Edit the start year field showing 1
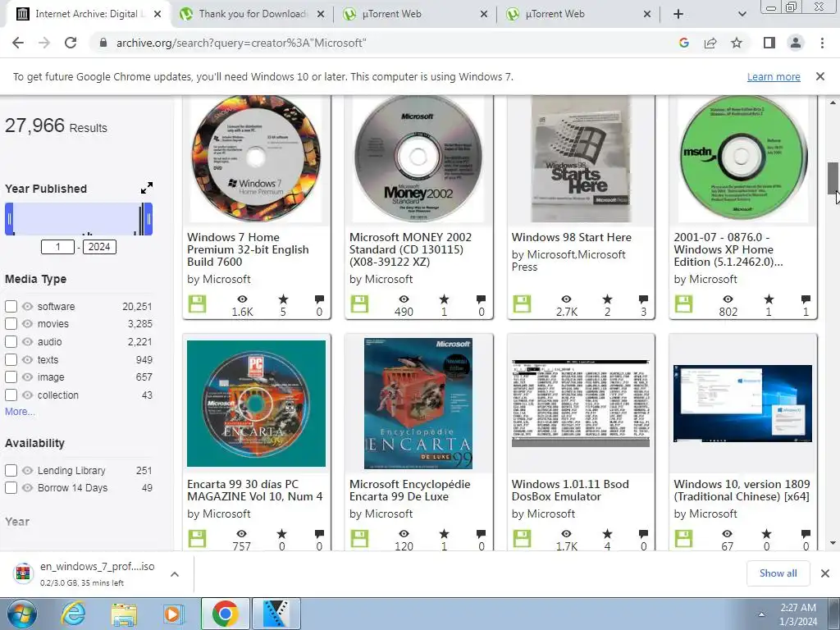This screenshot has height=630, width=840. pyautogui.click(x=57, y=247)
